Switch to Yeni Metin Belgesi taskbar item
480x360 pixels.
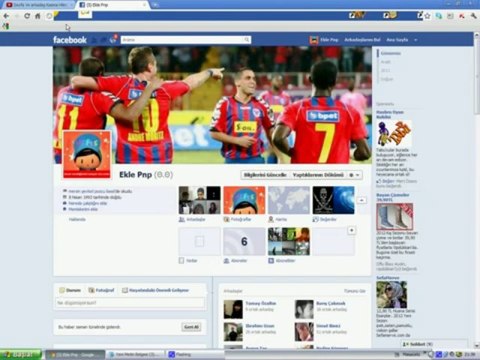point(136,355)
